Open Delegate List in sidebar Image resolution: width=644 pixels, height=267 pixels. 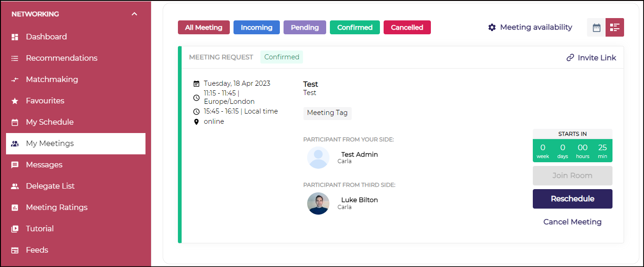[x=50, y=186]
